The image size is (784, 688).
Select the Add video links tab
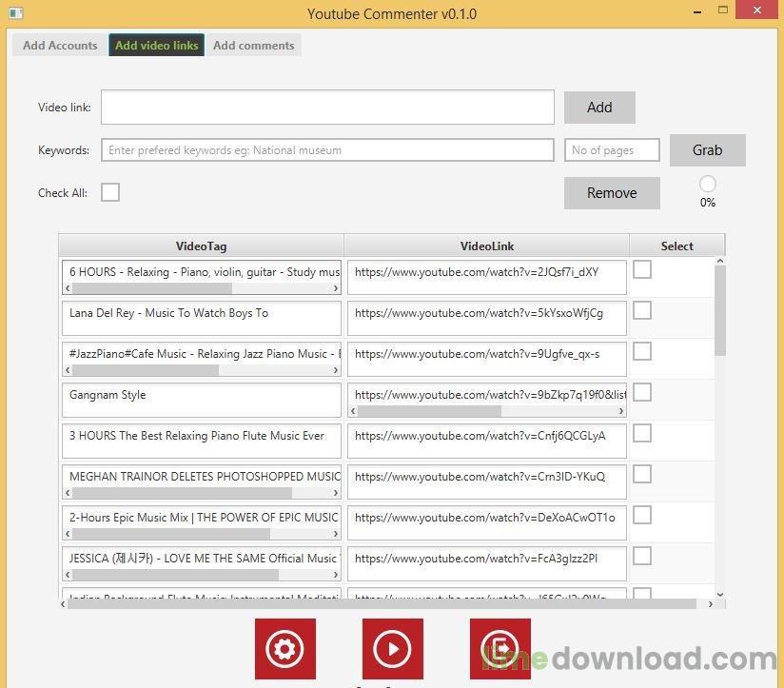(156, 45)
